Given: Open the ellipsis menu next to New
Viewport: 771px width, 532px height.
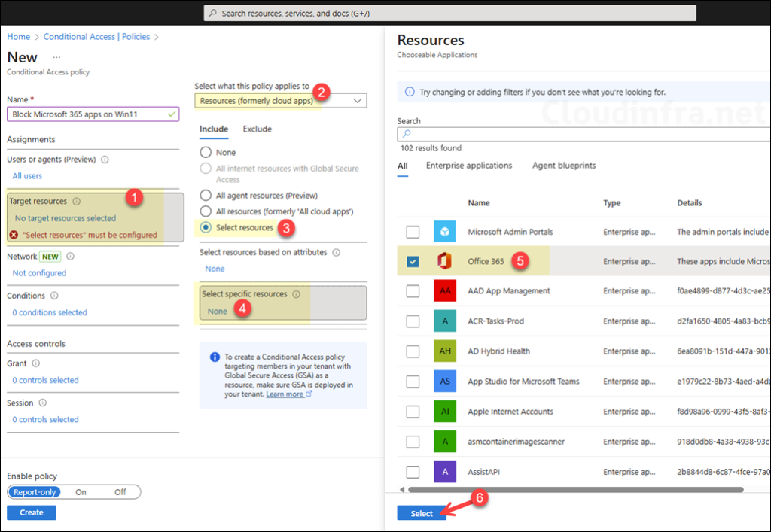Looking at the screenshot, I should click(x=56, y=58).
